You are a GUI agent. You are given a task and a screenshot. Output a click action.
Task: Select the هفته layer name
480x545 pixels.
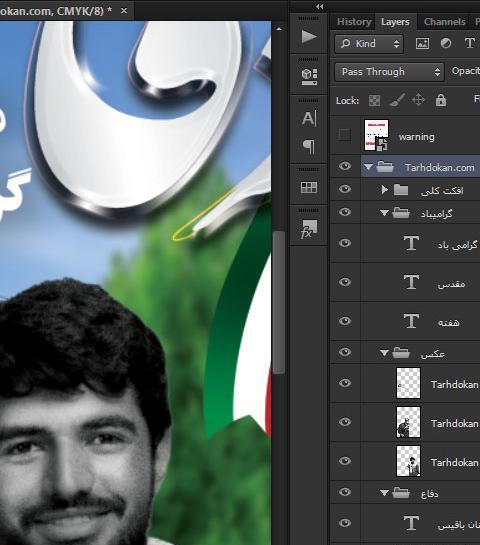point(448,323)
